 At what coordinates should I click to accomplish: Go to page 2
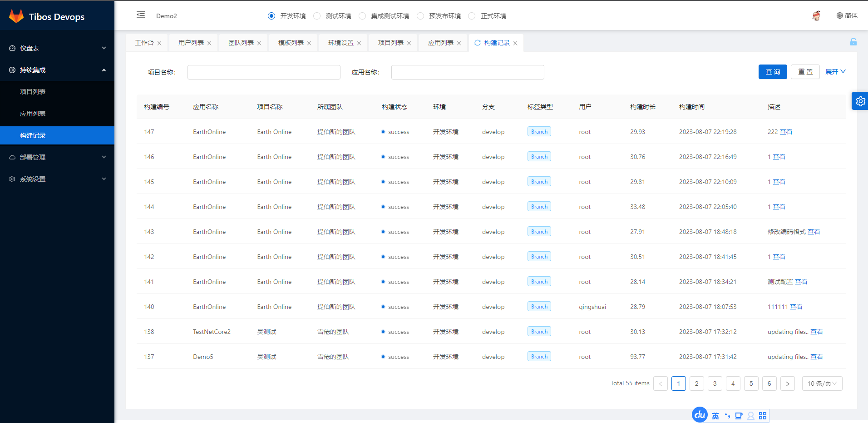pyautogui.click(x=697, y=383)
